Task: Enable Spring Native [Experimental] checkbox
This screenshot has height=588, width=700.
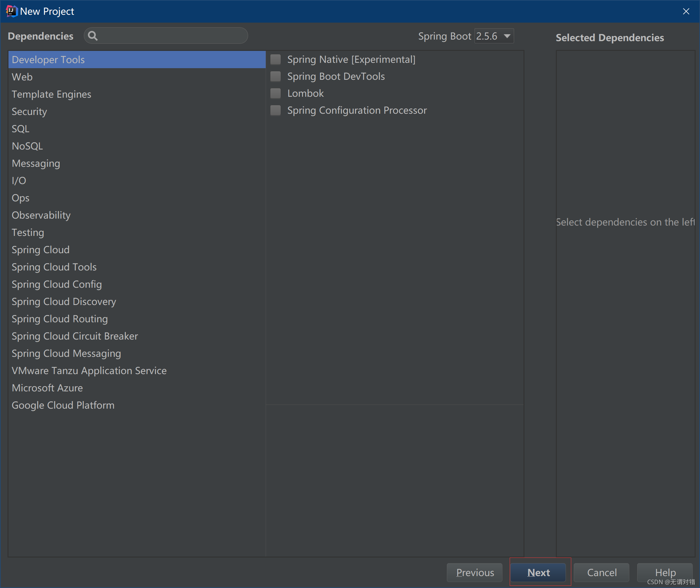Action: [275, 60]
